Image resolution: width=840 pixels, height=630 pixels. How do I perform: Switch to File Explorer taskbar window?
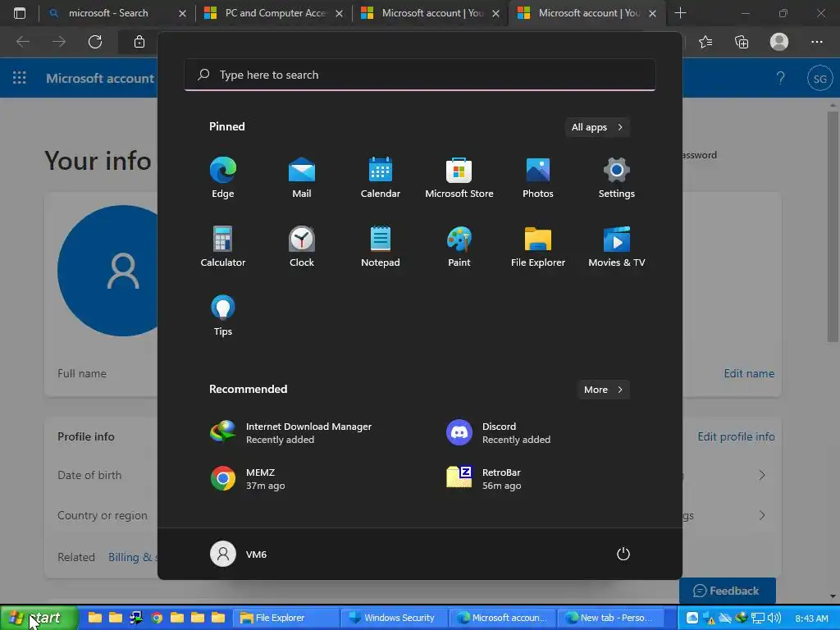click(285, 618)
